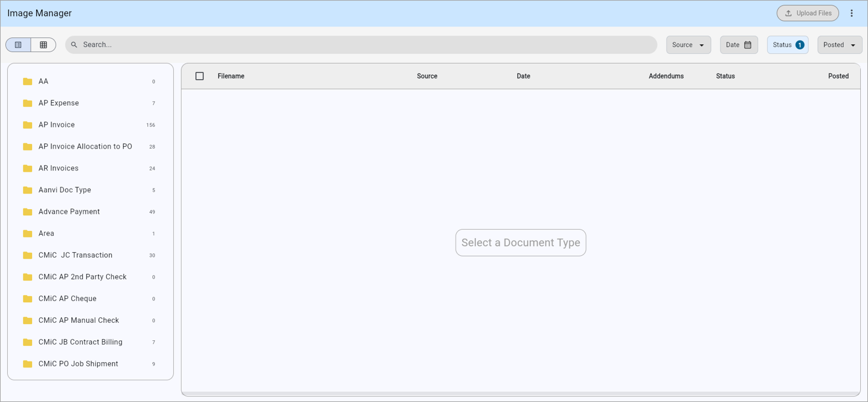Select the CMiC AP Cheque folder
This screenshot has width=868, height=402.
tap(91, 299)
